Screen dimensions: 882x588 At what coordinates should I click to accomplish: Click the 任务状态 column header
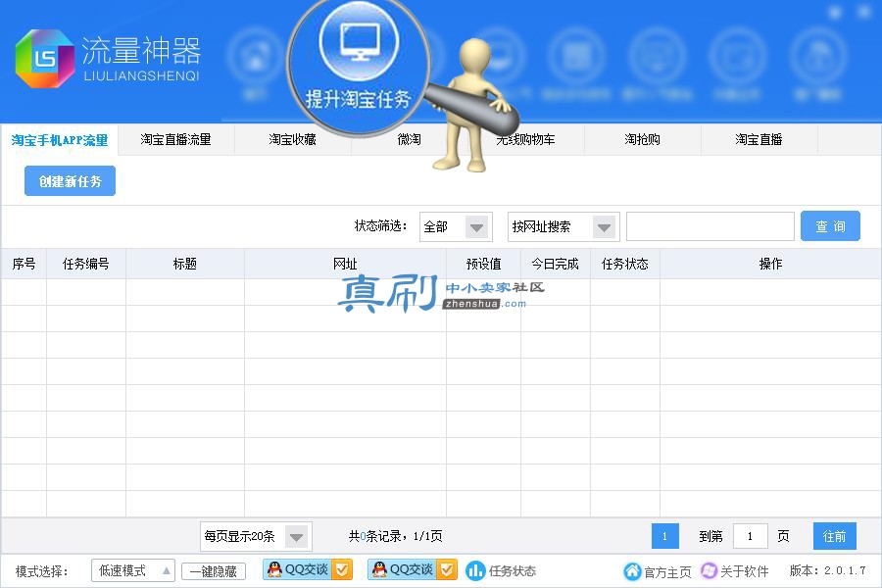(625, 264)
